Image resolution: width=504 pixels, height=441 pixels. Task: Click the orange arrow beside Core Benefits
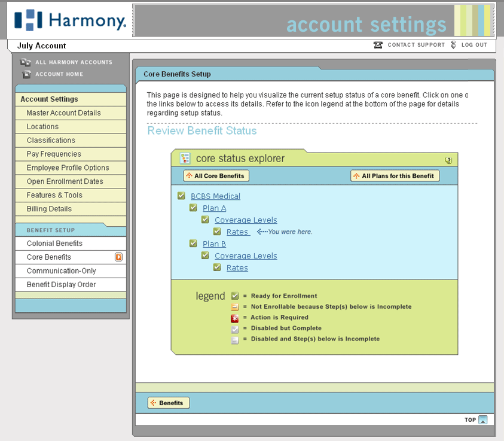coord(119,257)
